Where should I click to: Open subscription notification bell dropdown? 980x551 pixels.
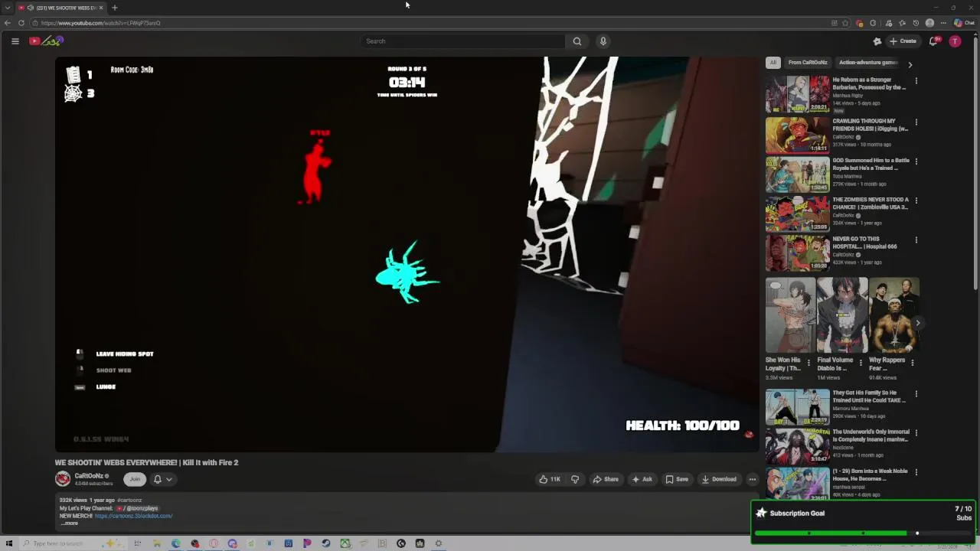pyautogui.click(x=162, y=479)
